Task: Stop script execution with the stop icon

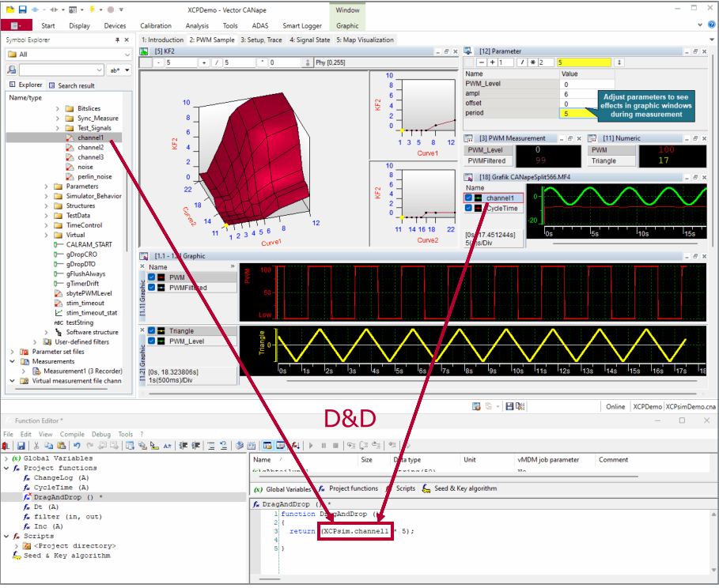Action: click(x=335, y=447)
